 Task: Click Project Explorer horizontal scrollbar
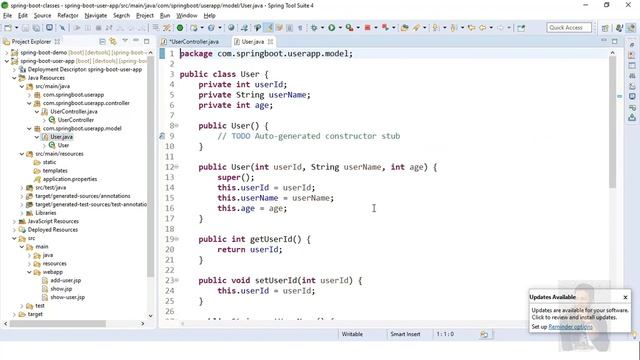pos(58,323)
